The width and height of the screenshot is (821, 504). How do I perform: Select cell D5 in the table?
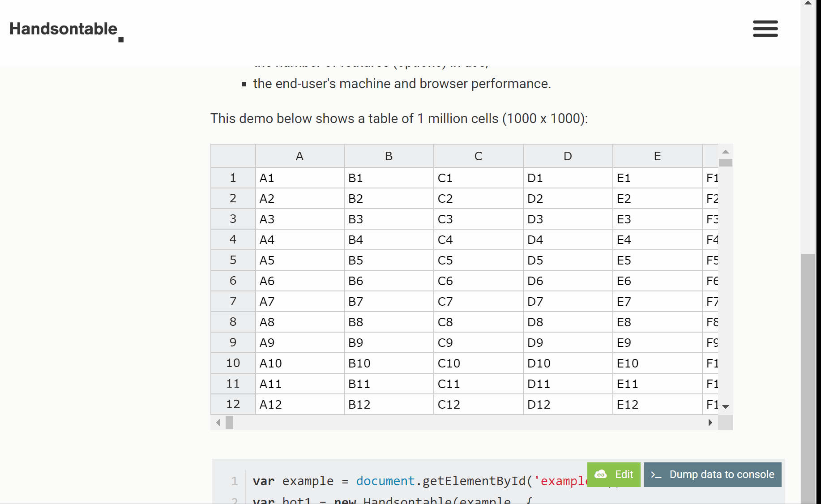(x=567, y=260)
